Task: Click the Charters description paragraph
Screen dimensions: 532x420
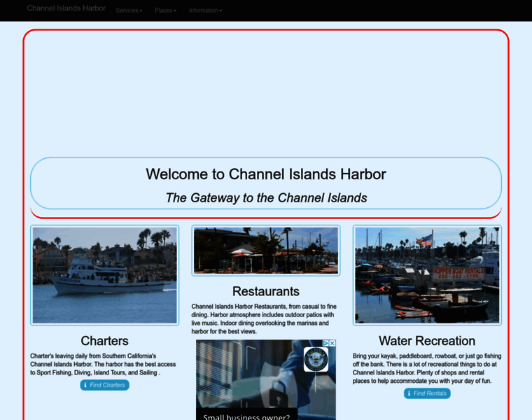Action: (x=103, y=365)
